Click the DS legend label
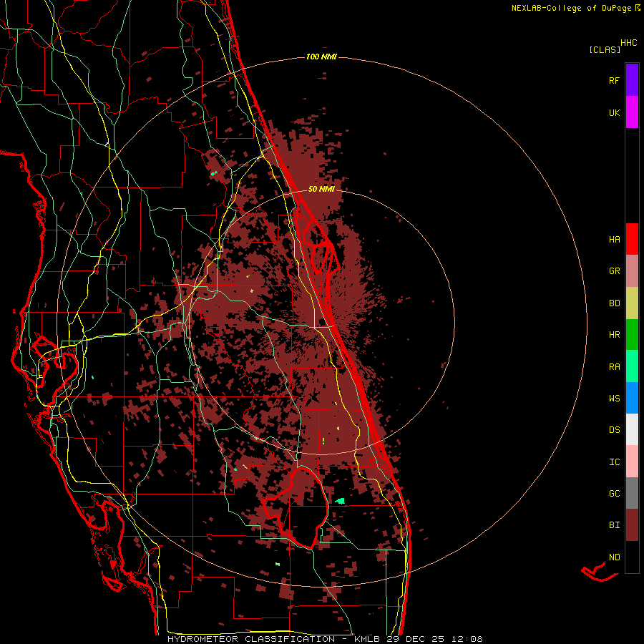The width and height of the screenshot is (644, 644). 614,430
